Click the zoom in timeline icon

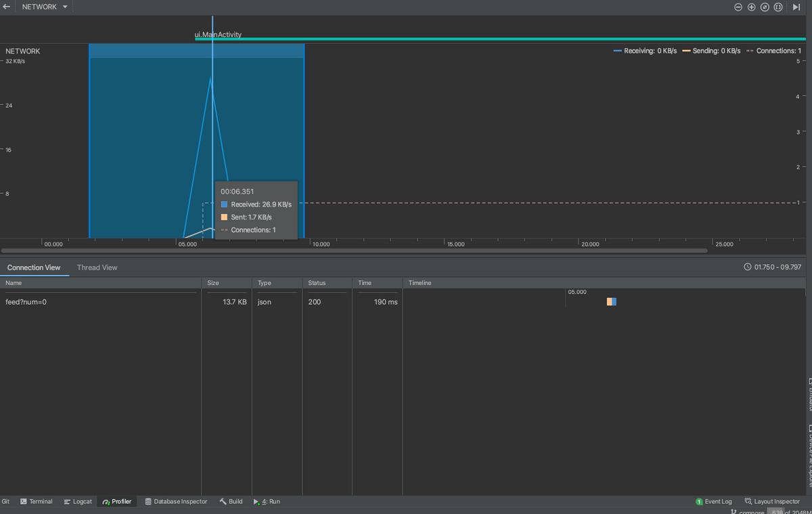tap(751, 7)
